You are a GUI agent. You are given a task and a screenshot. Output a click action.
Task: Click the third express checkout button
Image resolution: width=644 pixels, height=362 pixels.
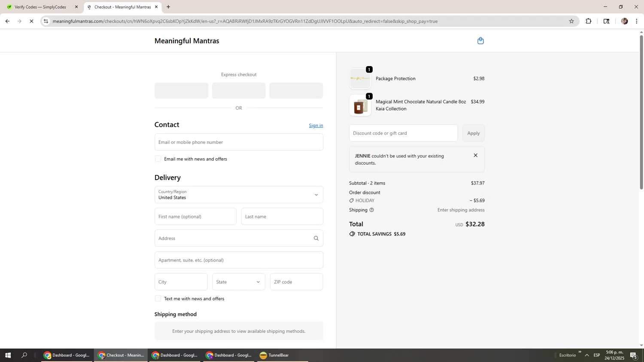(x=296, y=90)
